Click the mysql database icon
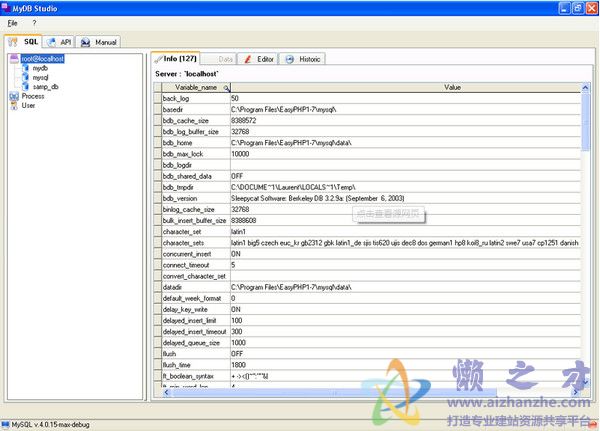Viewport: 600px width, 431px height. point(25,77)
